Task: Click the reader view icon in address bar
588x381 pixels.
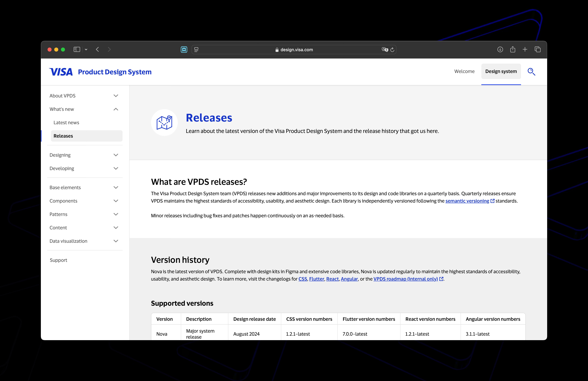Action: pos(196,49)
